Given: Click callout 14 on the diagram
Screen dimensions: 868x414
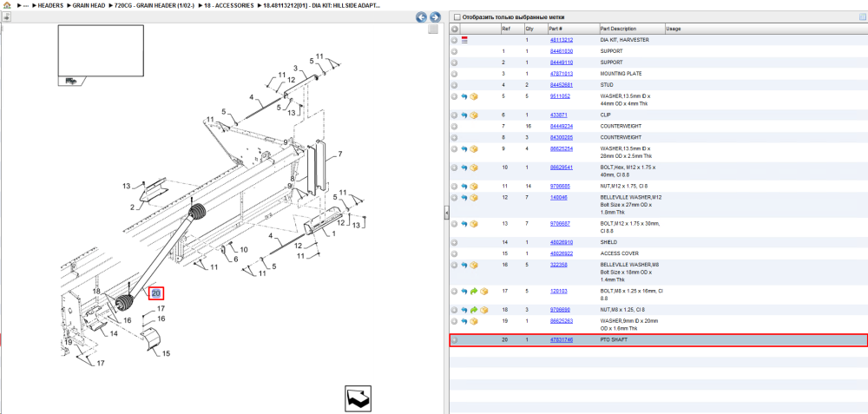Looking at the screenshot, I should pos(114,334).
